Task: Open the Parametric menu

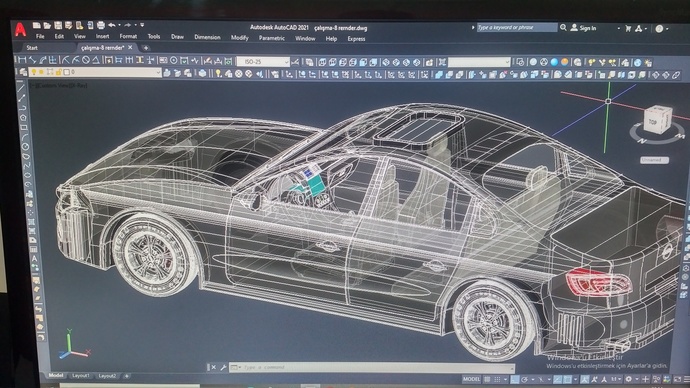Action: [x=272, y=38]
